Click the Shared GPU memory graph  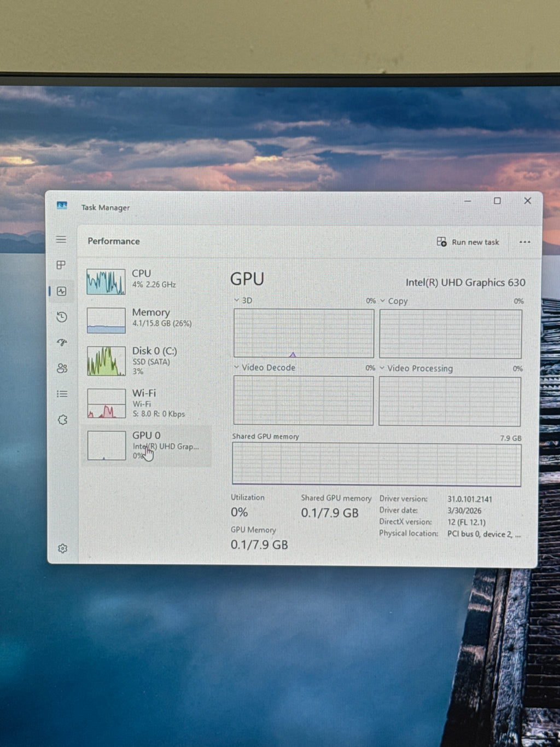point(376,464)
